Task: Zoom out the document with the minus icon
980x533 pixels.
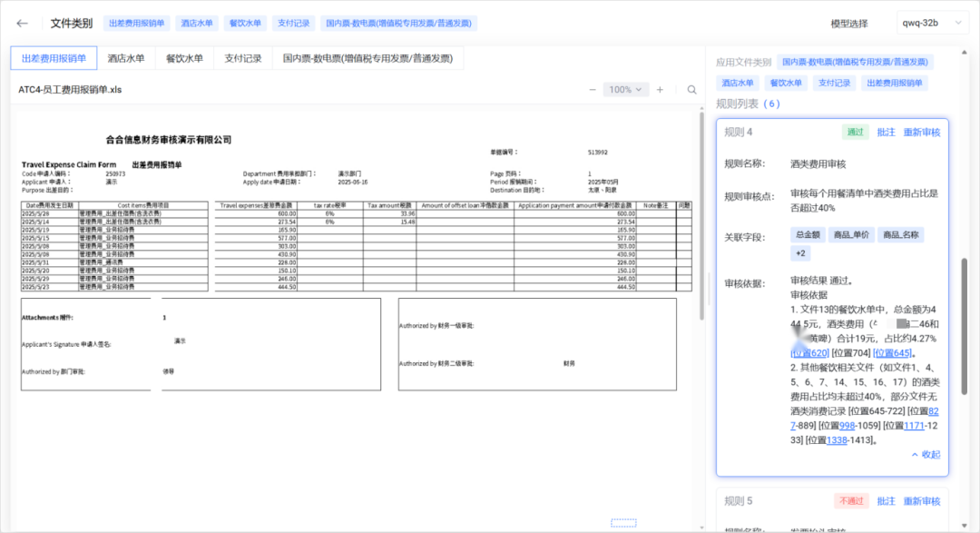Action: tap(592, 89)
